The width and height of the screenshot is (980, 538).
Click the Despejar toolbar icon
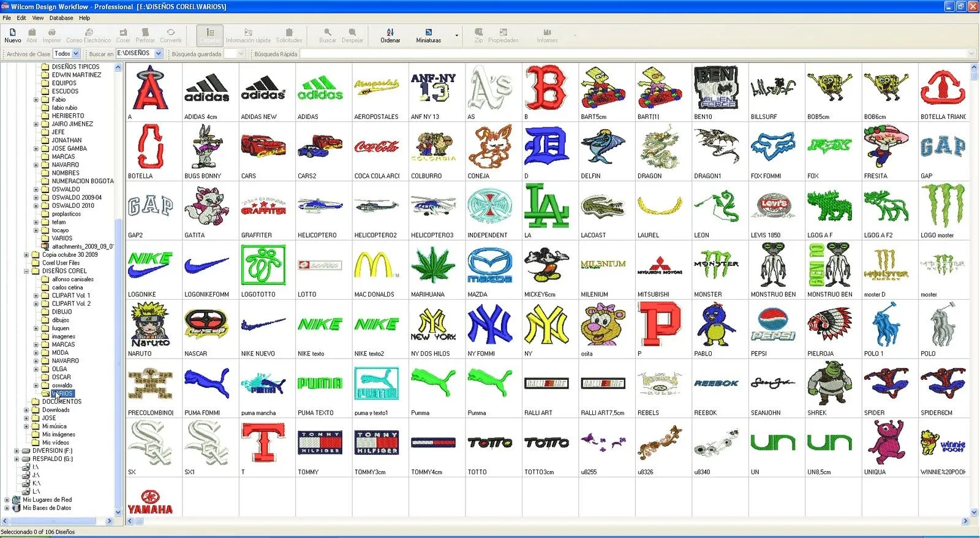pyautogui.click(x=352, y=36)
